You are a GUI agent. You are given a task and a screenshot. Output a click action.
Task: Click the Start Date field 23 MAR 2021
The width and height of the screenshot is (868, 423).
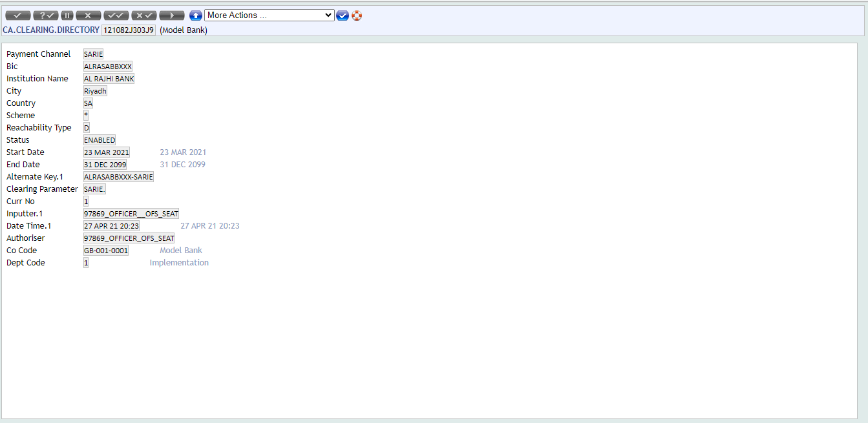click(x=107, y=152)
